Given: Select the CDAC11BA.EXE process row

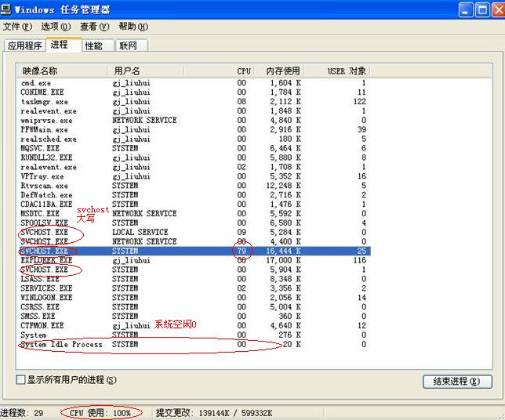Looking at the screenshot, I should (x=193, y=205).
